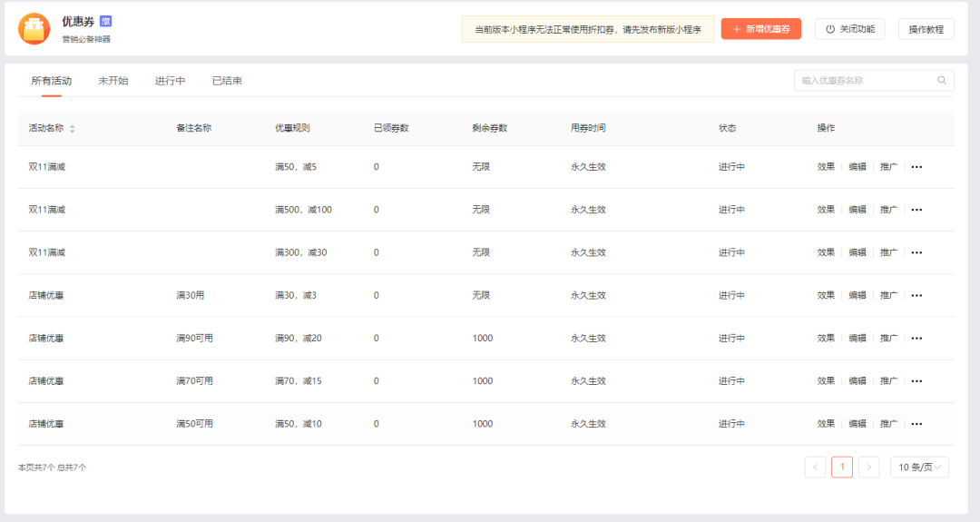Image resolution: width=980 pixels, height=522 pixels.
Task: Click the 本页共7个 总共7个 summary text
Action: pyautogui.click(x=52, y=468)
